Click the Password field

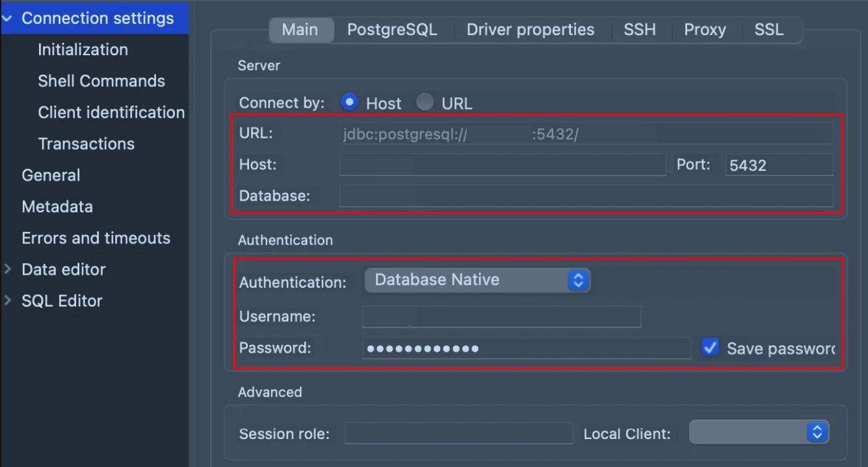(525, 348)
